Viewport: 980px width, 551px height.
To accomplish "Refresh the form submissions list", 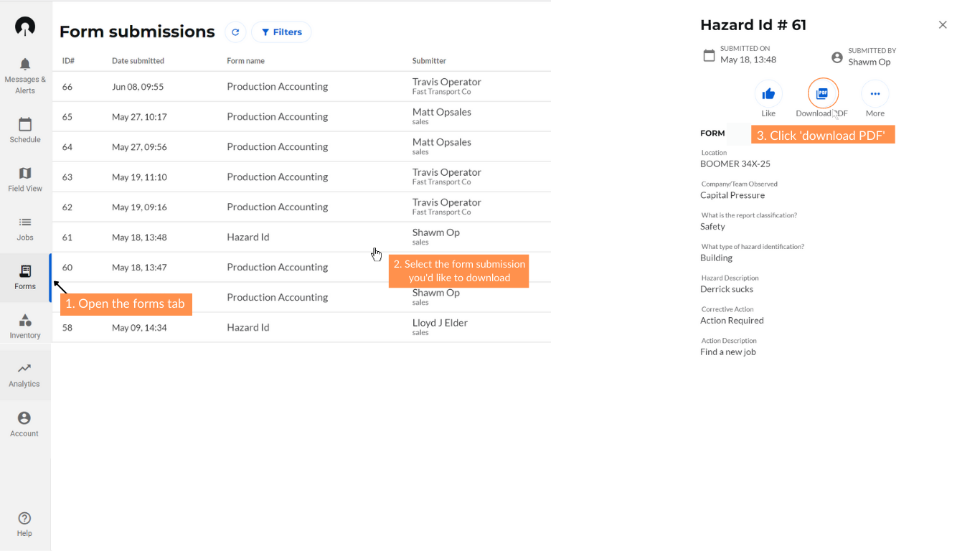I will click(235, 32).
